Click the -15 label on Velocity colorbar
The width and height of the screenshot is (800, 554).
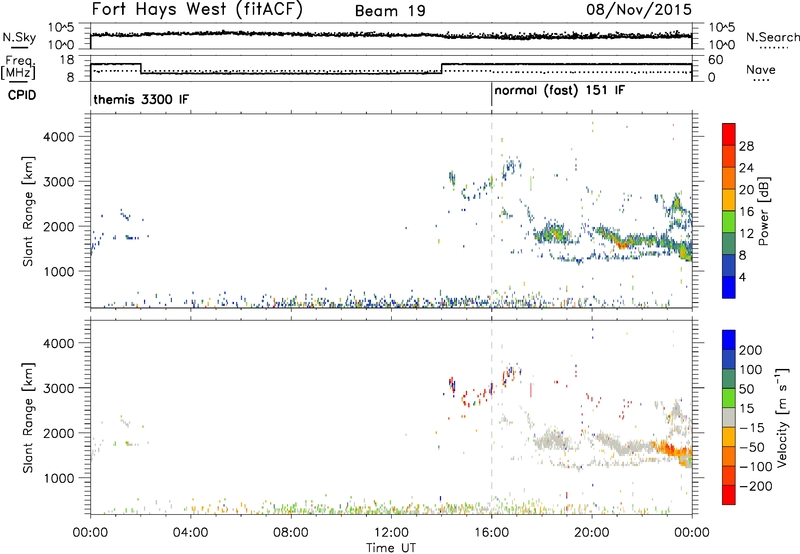(x=752, y=427)
